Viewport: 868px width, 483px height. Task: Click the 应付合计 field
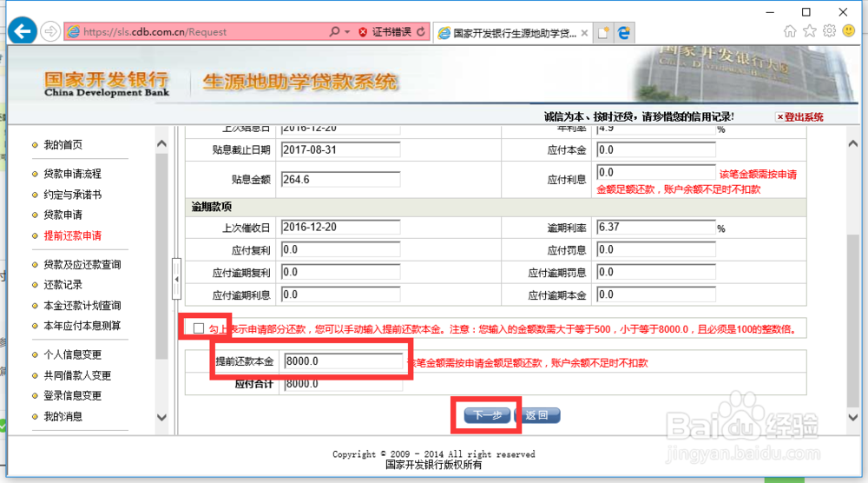[x=343, y=384]
